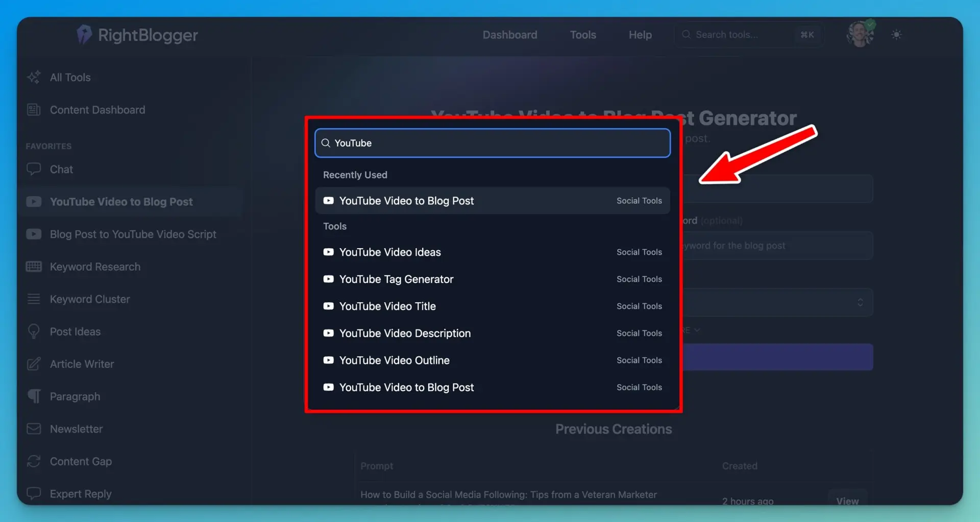Click the RightBlogger logo

(136, 34)
